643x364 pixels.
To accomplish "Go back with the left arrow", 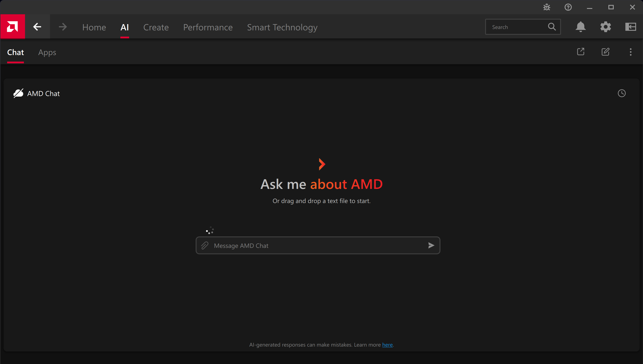I will tap(37, 27).
